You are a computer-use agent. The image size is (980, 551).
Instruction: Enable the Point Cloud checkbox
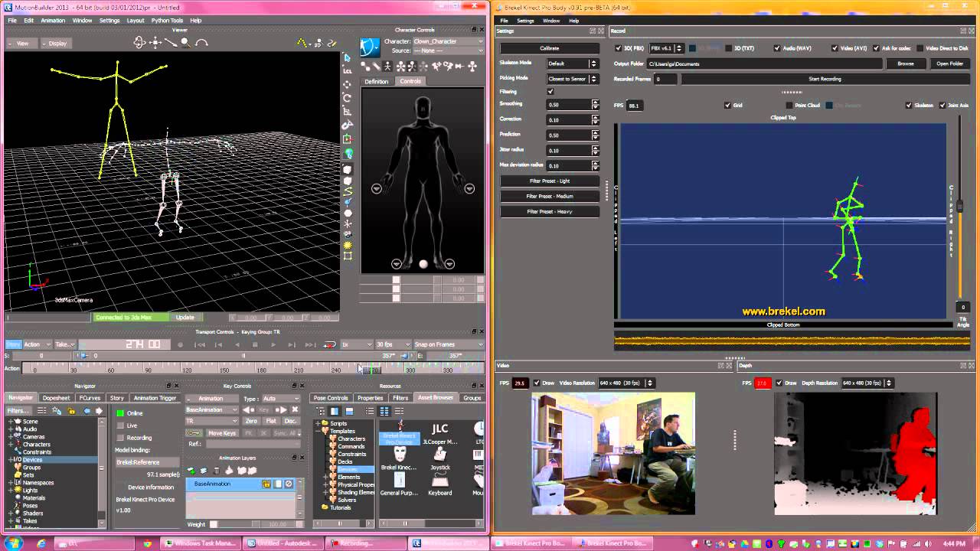point(789,106)
